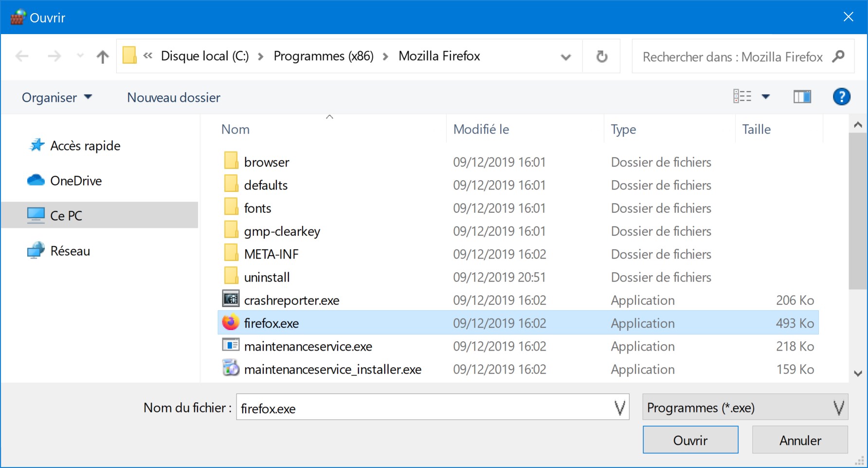Select the META-INF folder icon
This screenshot has width=868, height=468.
coord(231,253)
